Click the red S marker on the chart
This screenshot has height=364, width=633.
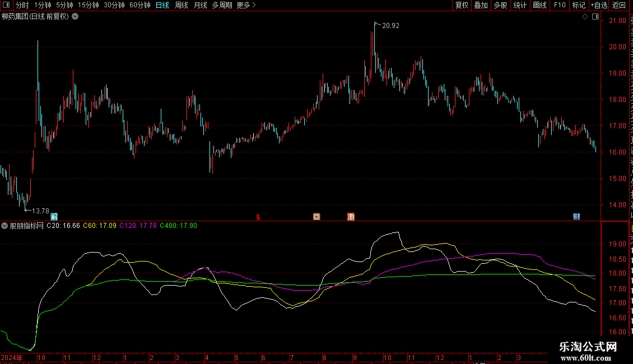258,217
